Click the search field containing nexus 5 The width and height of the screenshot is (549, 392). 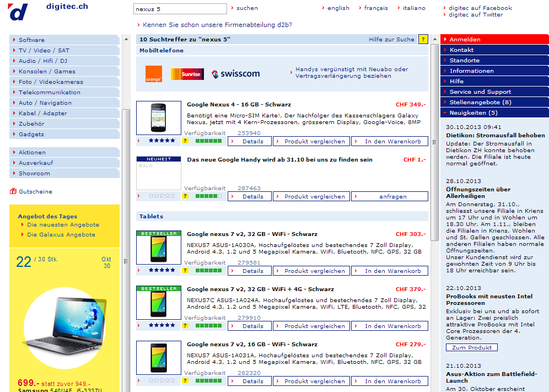click(x=180, y=9)
